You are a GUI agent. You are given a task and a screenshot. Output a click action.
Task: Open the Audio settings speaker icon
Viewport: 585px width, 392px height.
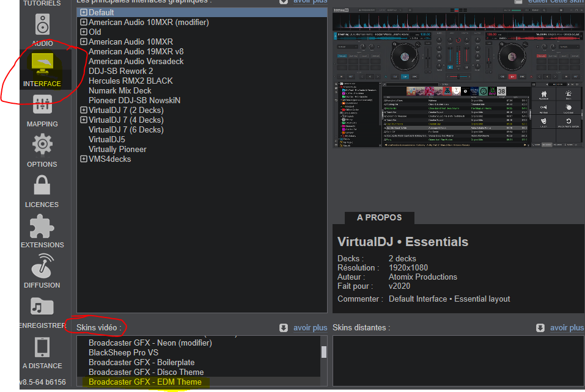(42, 24)
